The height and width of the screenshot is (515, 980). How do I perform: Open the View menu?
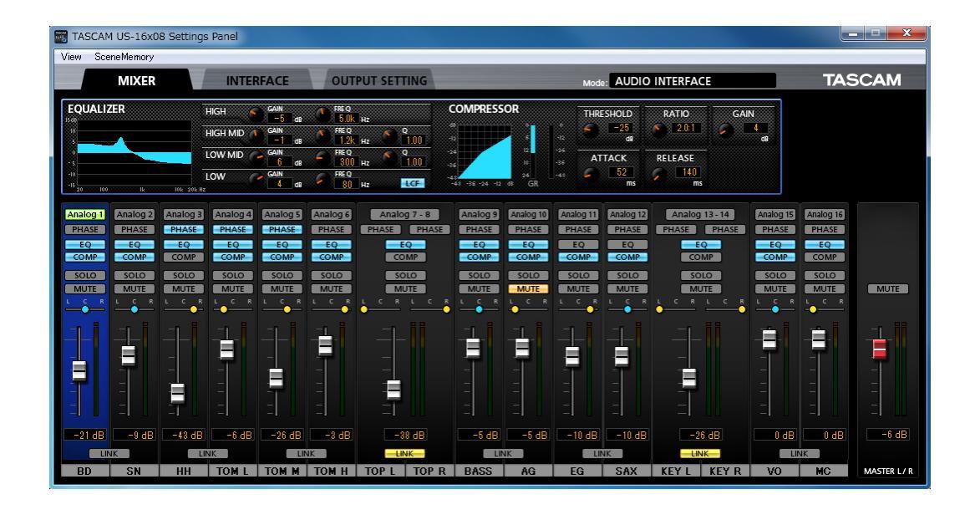coord(71,56)
